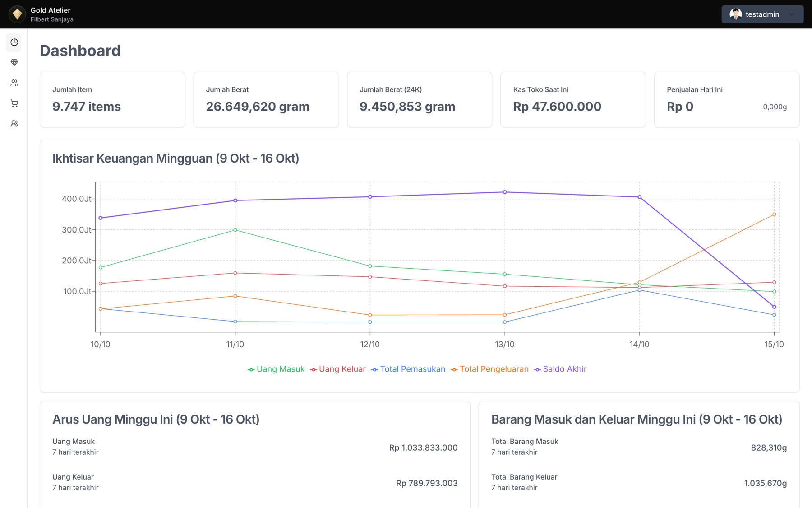Click the 9.450,853 gram value

point(407,107)
